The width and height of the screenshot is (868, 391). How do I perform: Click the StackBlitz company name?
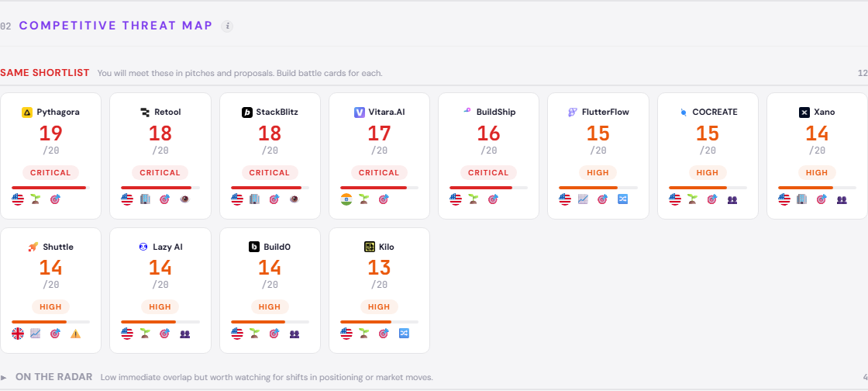[x=277, y=112]
